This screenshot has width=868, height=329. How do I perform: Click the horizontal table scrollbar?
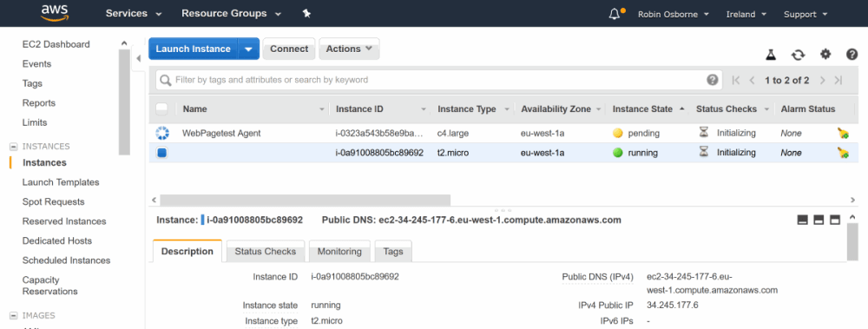[305, 200]
